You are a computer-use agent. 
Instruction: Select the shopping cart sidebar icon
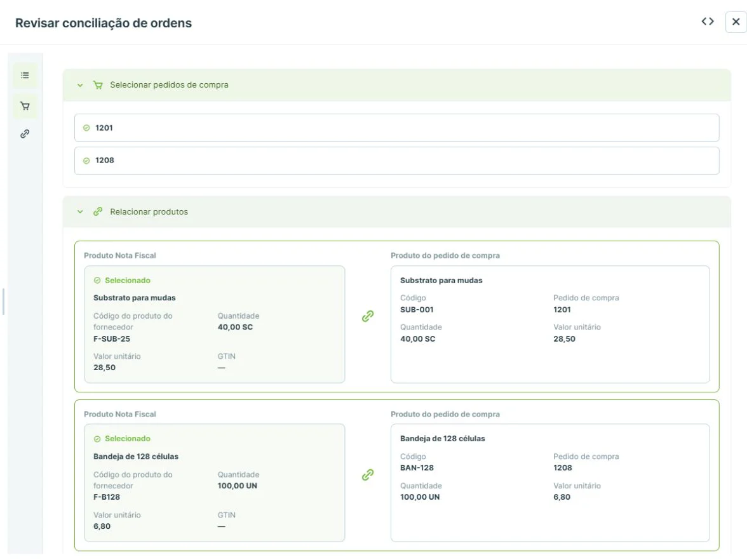(25, 105)
